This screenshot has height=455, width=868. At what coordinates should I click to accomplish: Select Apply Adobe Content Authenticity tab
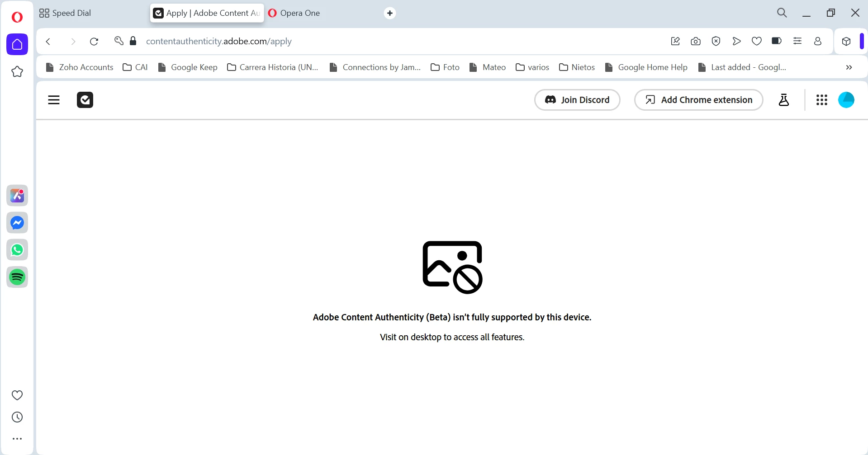tap(207, 13)
